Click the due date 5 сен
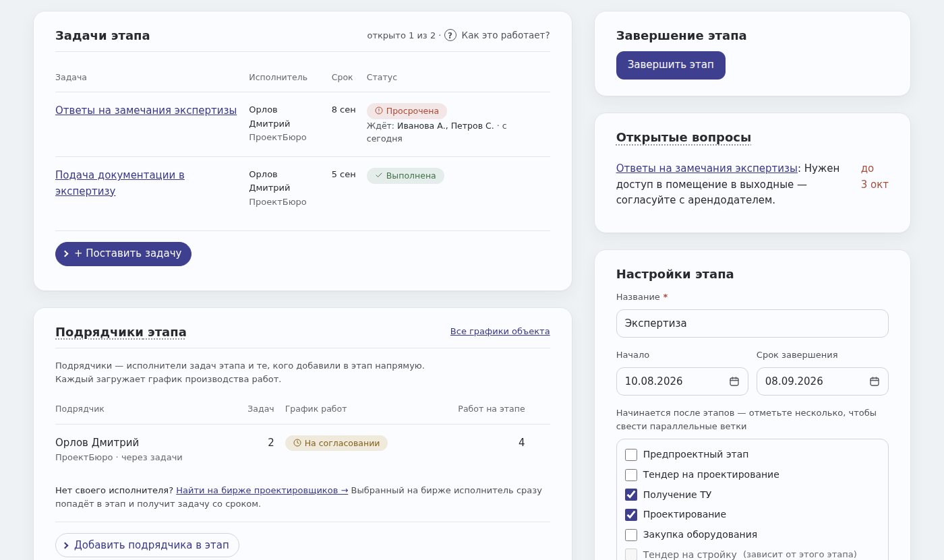The image size is (944, 560). (344, 175)
